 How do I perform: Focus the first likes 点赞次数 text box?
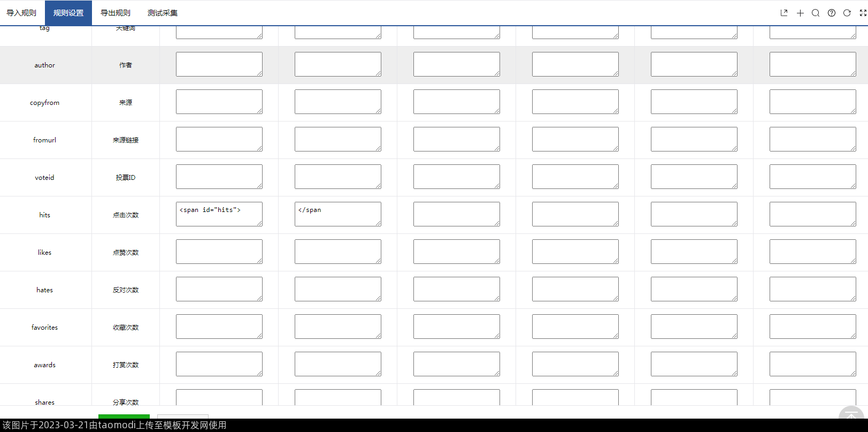coord(219,252)
